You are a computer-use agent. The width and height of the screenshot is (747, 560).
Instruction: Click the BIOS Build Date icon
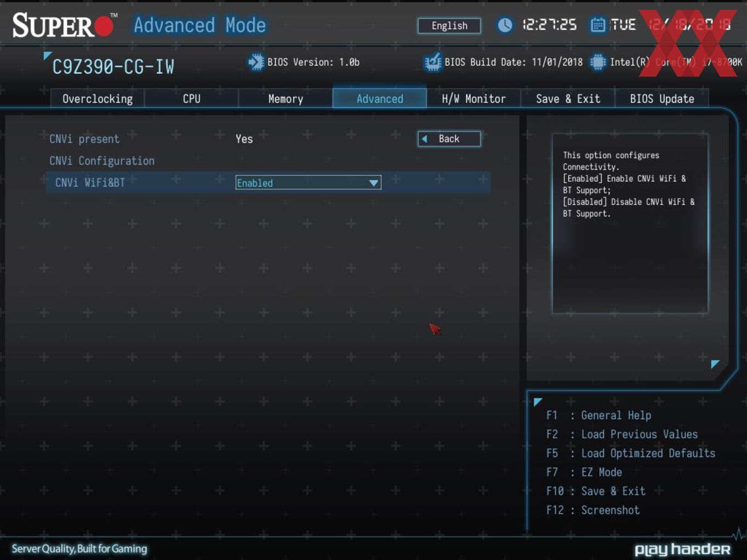[x=433, y=62]
